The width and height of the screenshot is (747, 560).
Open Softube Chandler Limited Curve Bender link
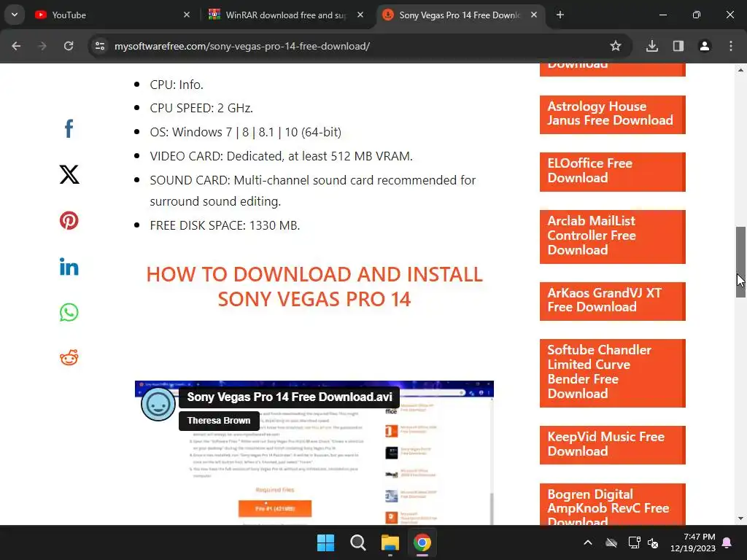click(x=612, y=373)
